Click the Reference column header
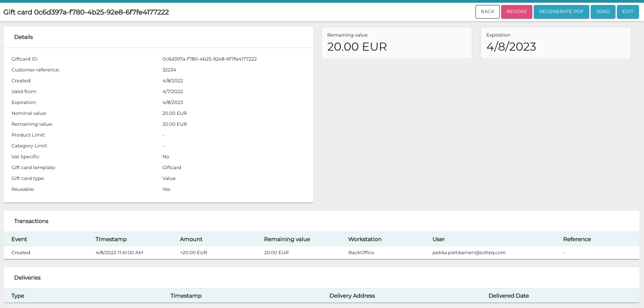 (577, 239)
